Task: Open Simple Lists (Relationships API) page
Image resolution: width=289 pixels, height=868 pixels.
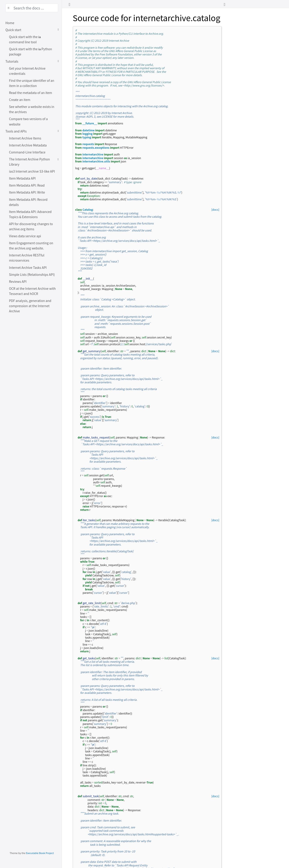Action: (x=32, y=275)
